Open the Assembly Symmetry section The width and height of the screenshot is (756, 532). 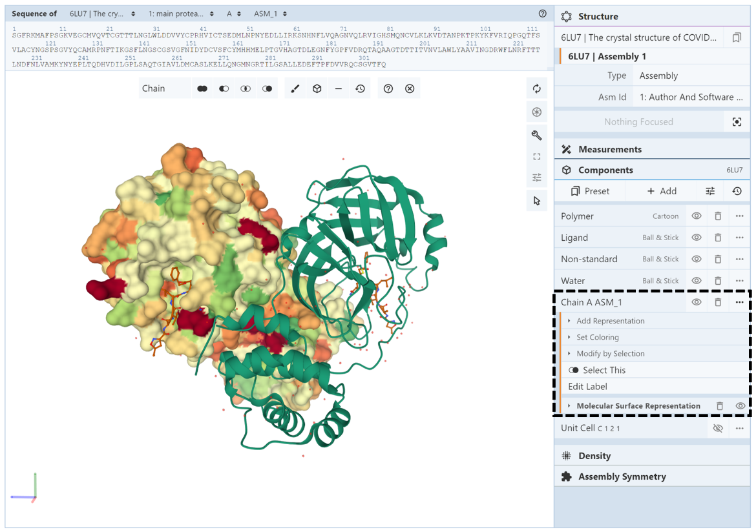click(622, 476)
